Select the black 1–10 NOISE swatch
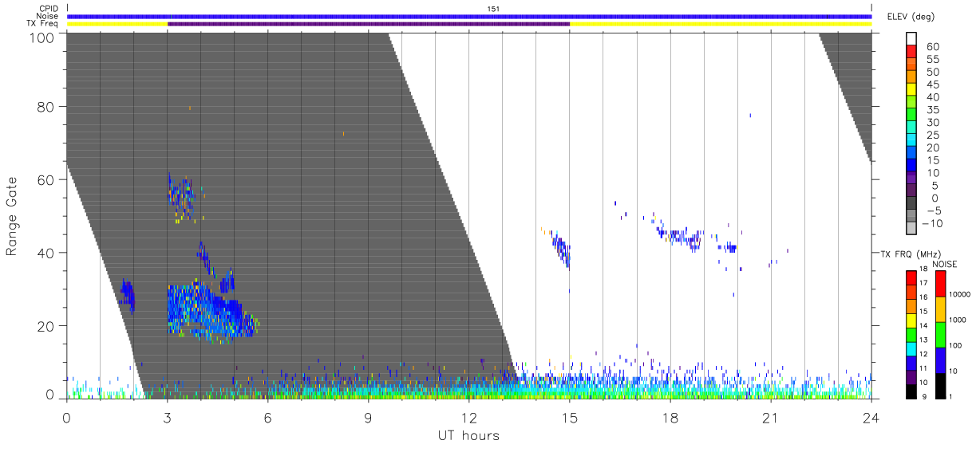Image resolution: width=980 pixels, height=452 pixels. (x=940, y=386)
